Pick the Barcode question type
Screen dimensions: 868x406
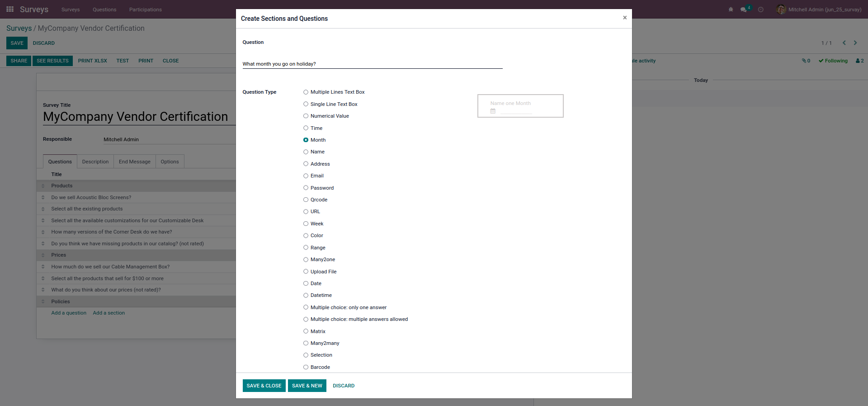tap(306, 367)
